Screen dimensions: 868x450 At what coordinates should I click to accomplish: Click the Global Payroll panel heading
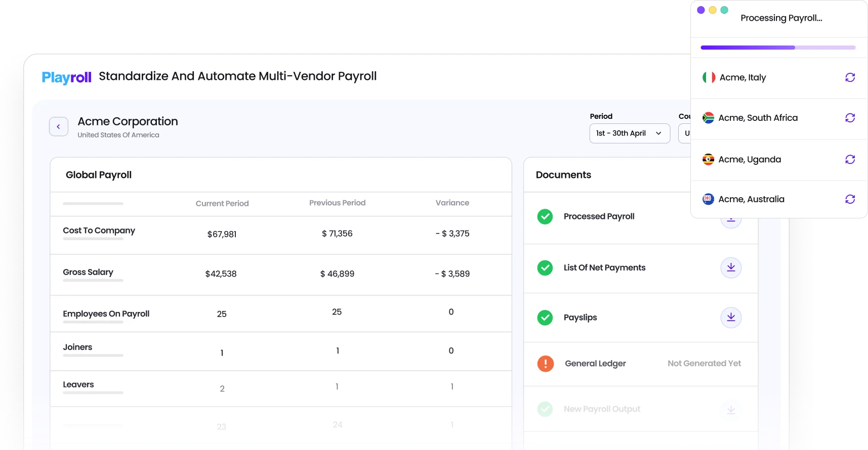(x=99, y=175)
